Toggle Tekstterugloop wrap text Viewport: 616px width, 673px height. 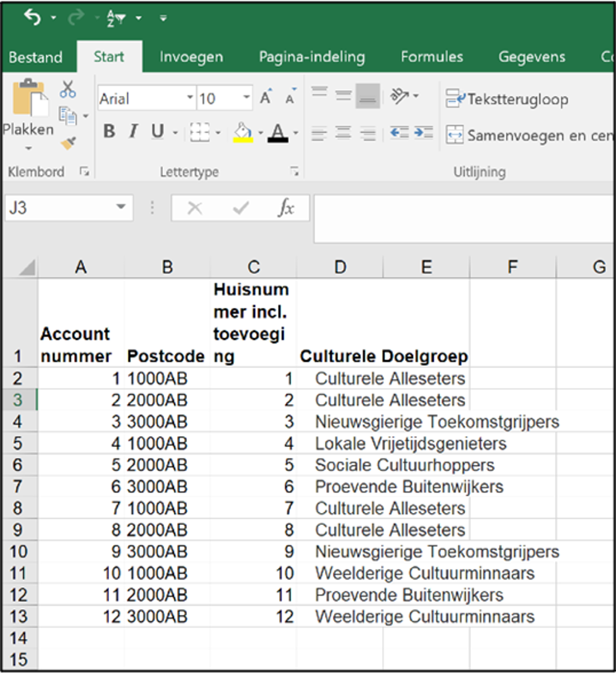coord(507,99)
